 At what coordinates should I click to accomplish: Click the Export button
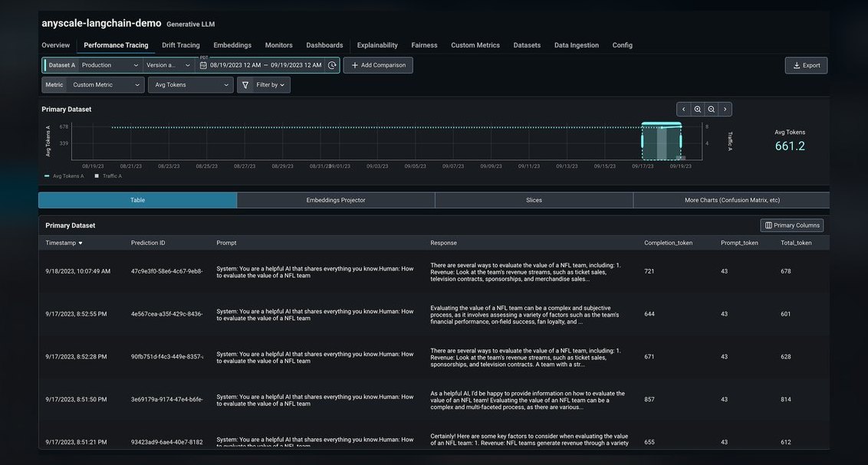click(806, 65)
